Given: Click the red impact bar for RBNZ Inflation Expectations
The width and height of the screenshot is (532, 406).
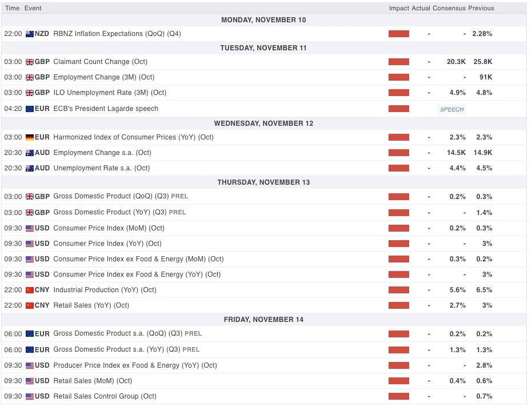Looking at the screenshot, I should (399, 34).
